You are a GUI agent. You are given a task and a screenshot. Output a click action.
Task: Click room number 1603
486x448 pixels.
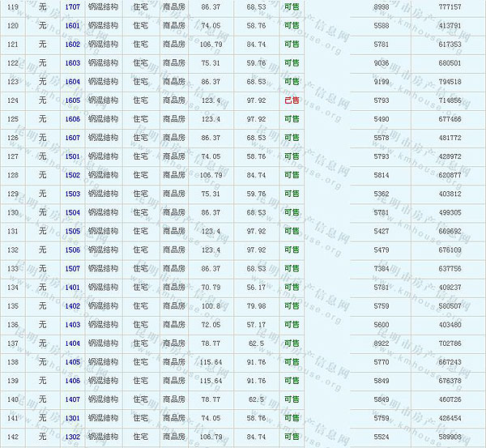click(x=73, y=63)
